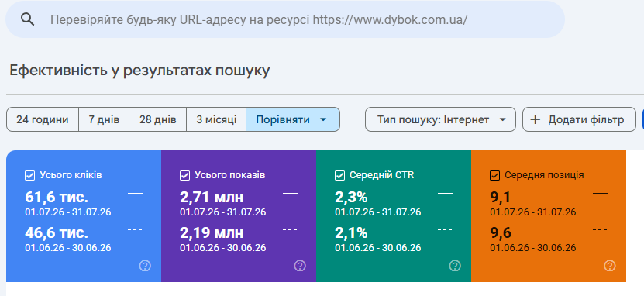
Task: Open help icon on Усього показів card
Action: pyautogui.click(x=300, y=266)
